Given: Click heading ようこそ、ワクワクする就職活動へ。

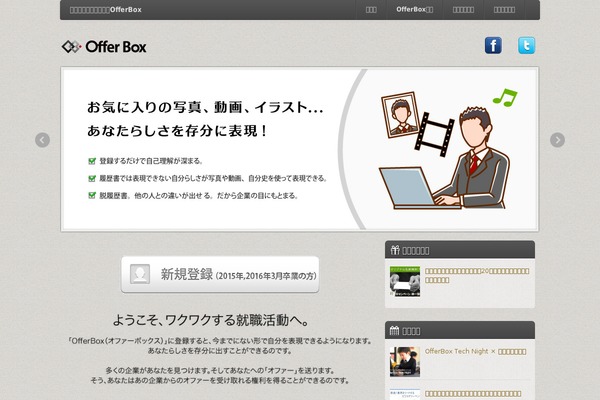Looking at the screenshot, I should (x=211, y=320).
